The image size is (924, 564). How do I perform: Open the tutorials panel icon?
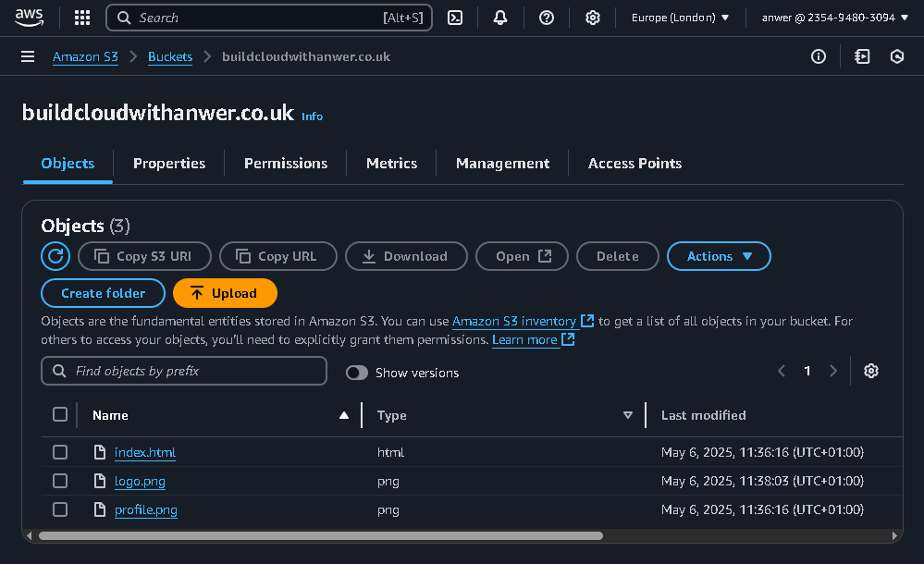click(x=862, y=56)
